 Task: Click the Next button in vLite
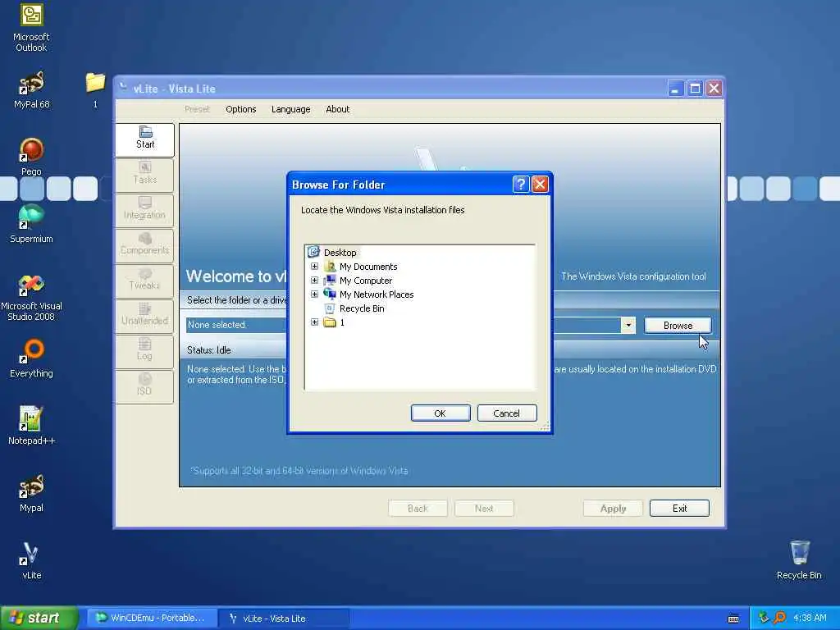point(484,509)
